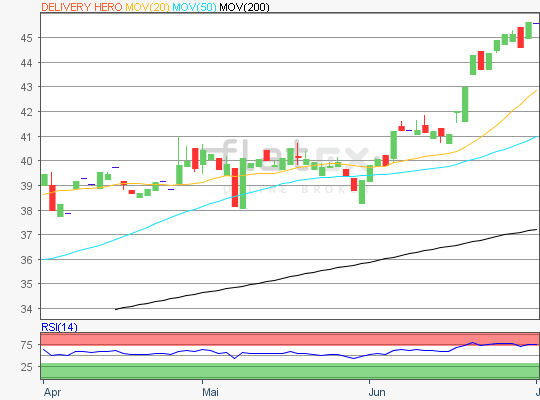Screen dimensions: 540x400
Task: Click the orange MOV(20) legend label
Action: pyautogui.click(x=147, y=7)
